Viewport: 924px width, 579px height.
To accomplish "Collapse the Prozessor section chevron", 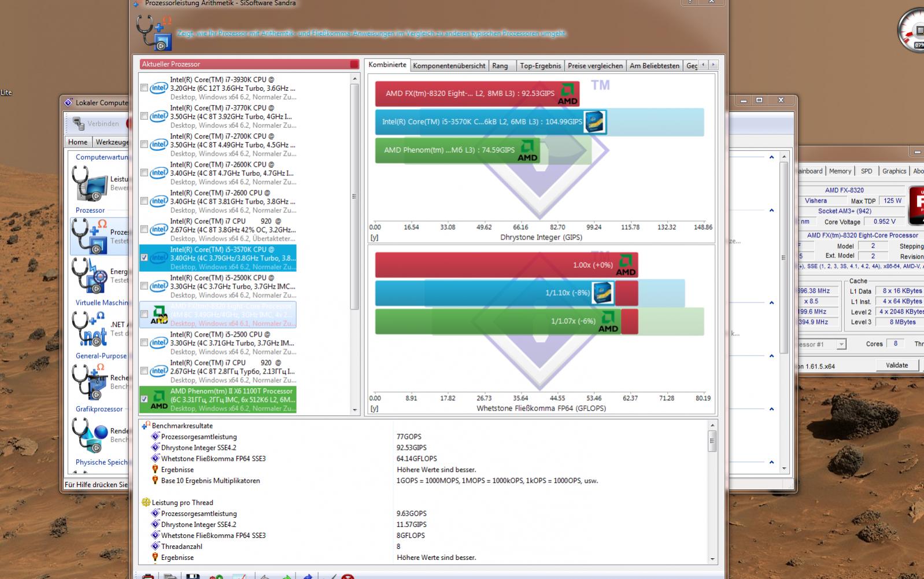I will tap(771, 211).
